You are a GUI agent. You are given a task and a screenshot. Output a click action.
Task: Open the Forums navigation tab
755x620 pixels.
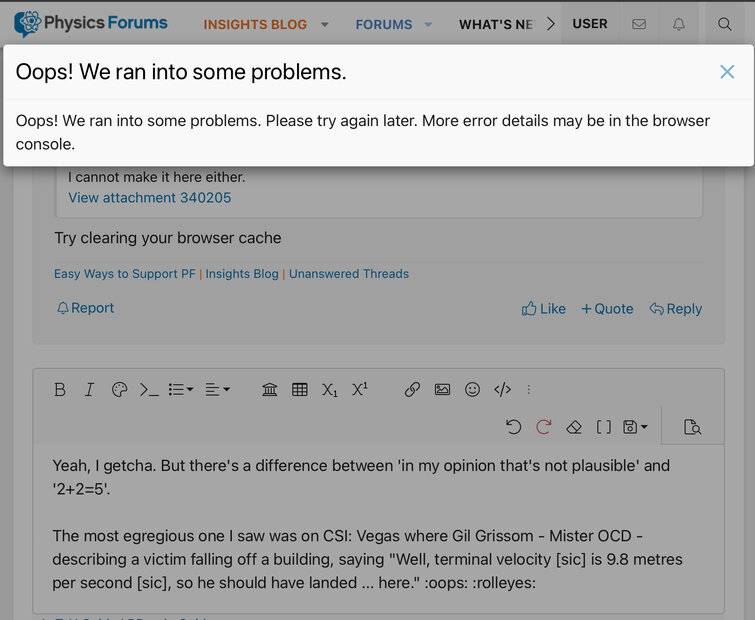point(384,24)
